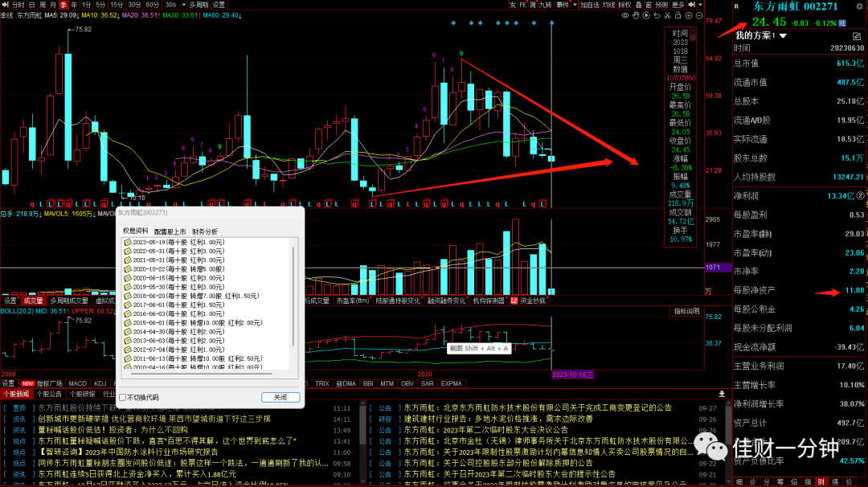Image resolution: width=868 pixels, height=487 pixels.
Task: Zoom in with the plus circle icon
Action: point(689,15)
